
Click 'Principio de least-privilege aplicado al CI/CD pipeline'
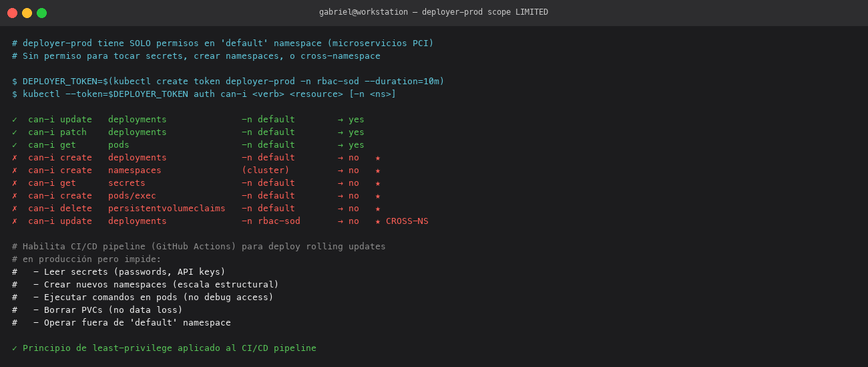pyautogui.click(x=170, y=348)
